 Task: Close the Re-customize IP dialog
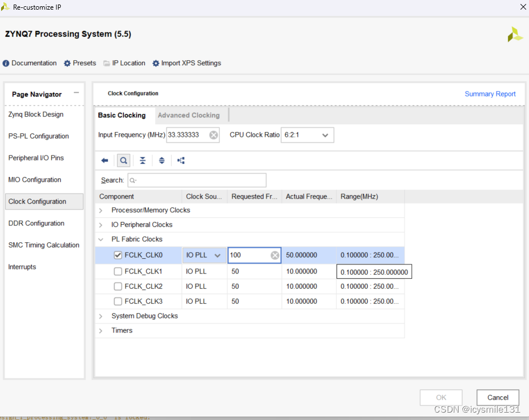tap(523, 7)
